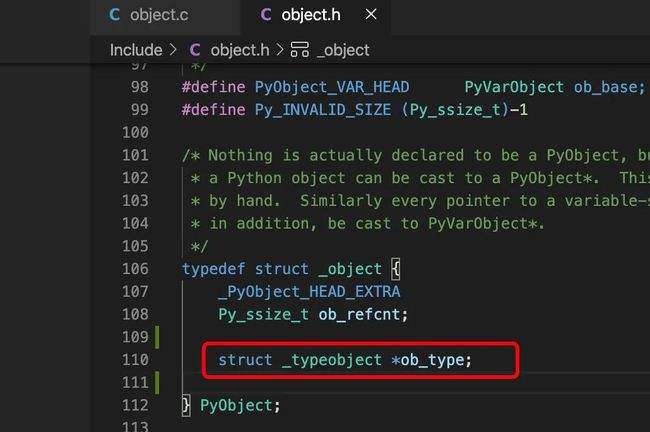Expand chevron after object.h breadcrumb

click(280, 50)
